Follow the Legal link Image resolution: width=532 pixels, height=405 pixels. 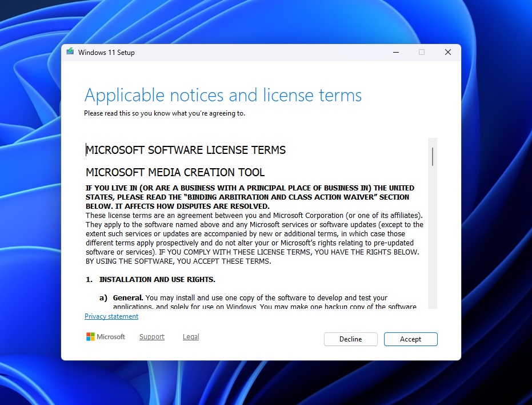[x=191, y=337]
